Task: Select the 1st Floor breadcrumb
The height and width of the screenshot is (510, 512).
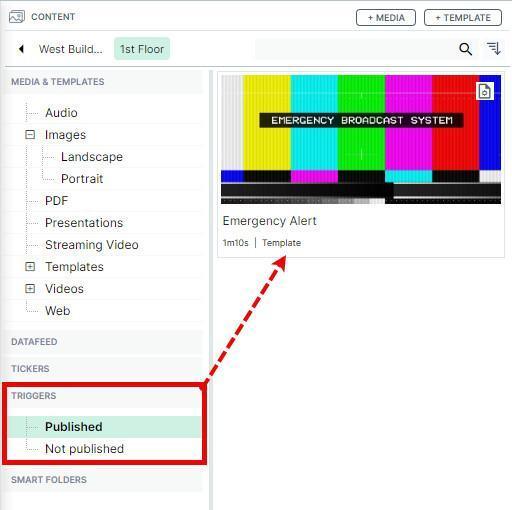Action: (142, 49)
